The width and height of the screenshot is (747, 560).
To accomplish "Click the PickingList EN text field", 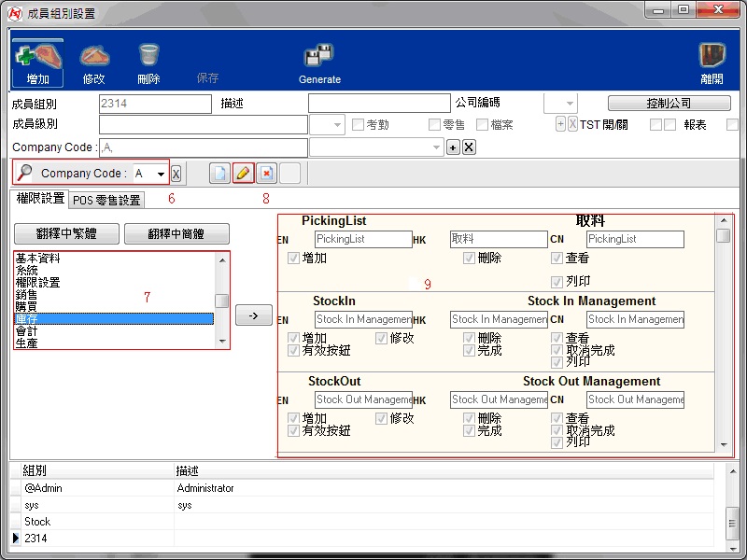I will [x=363, y=239].
